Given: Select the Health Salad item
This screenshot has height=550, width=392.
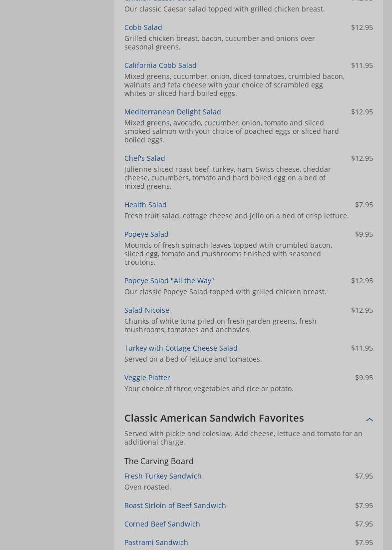Looking at the screenshot, I should pyautogui.click(x=145, y=204).
